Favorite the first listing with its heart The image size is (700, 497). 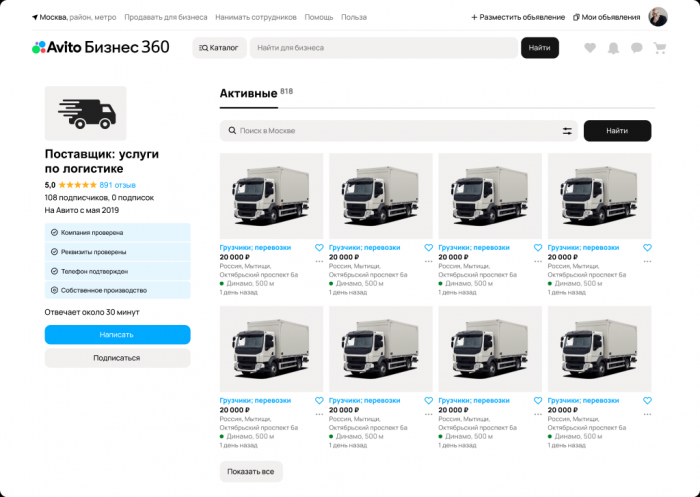(319, 247)
